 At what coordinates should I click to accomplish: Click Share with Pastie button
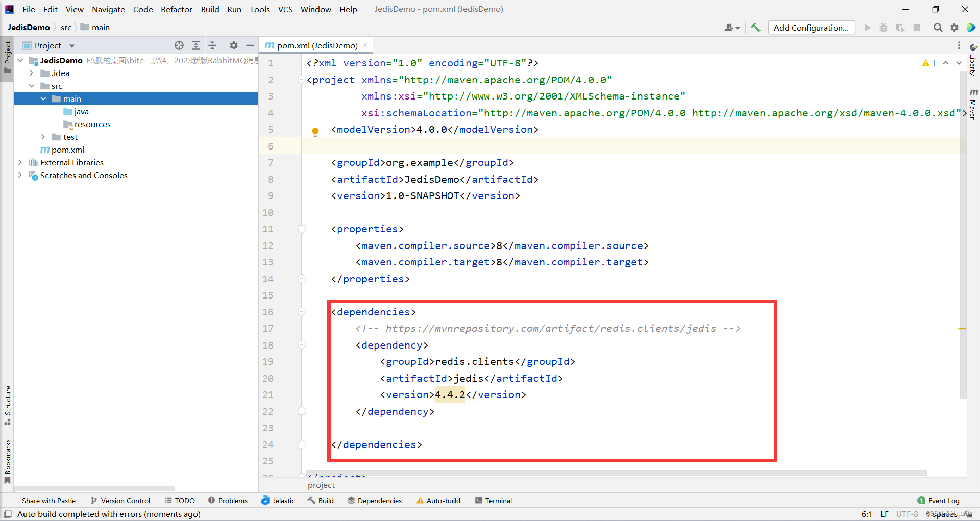(x=48, y=501)
